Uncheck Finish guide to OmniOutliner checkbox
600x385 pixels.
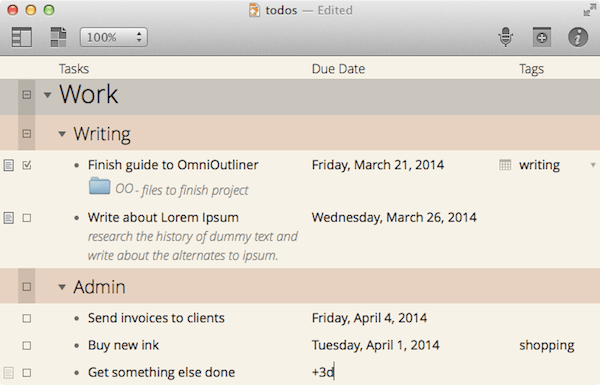[27, 165]
